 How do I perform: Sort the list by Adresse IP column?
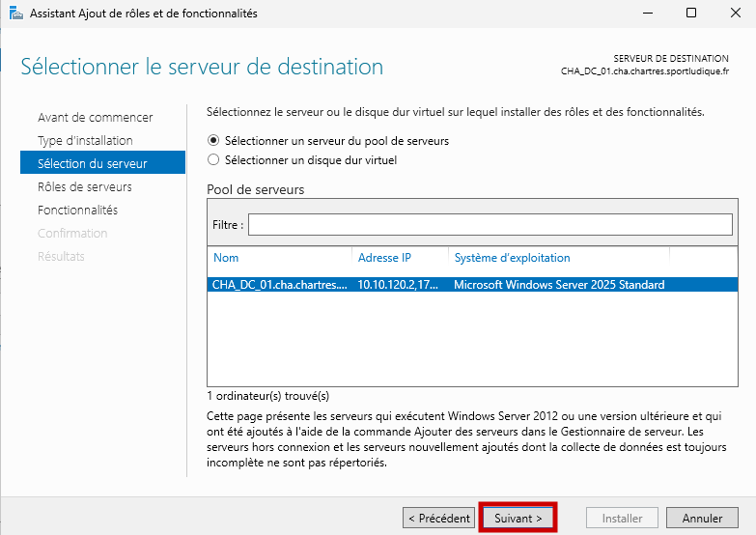point(399,258)
